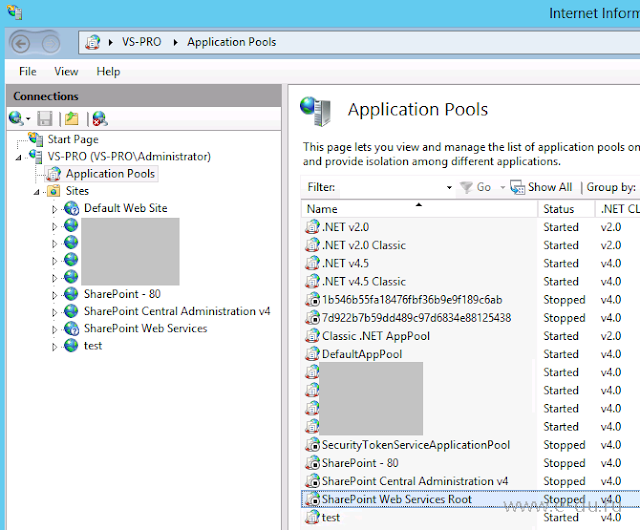Screen dimensions: 640x530
Task: Click the Default Web Site globe icon
Action: coord(71,208)
